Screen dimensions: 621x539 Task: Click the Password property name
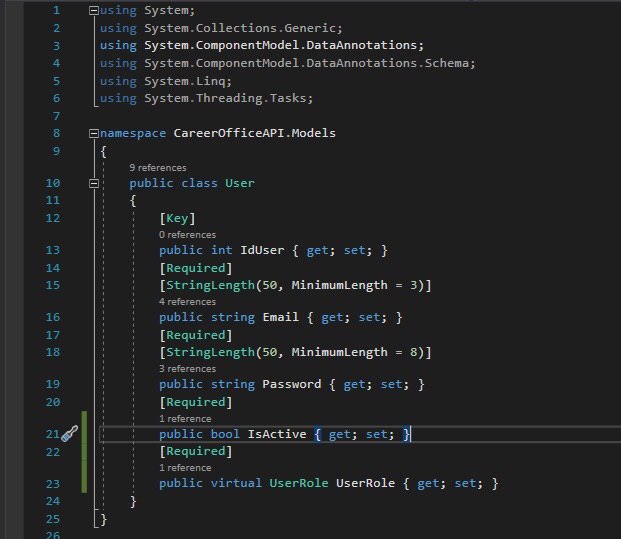[x=291, y=384]
